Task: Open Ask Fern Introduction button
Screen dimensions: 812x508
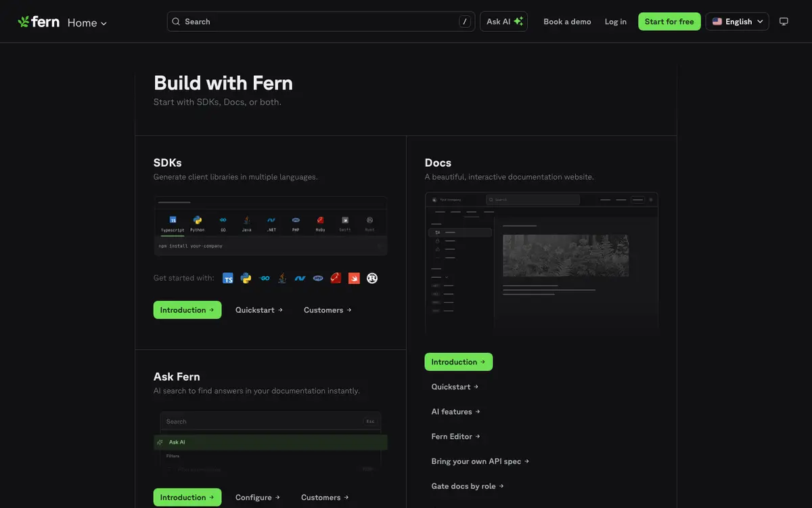Action: [187, 497]
